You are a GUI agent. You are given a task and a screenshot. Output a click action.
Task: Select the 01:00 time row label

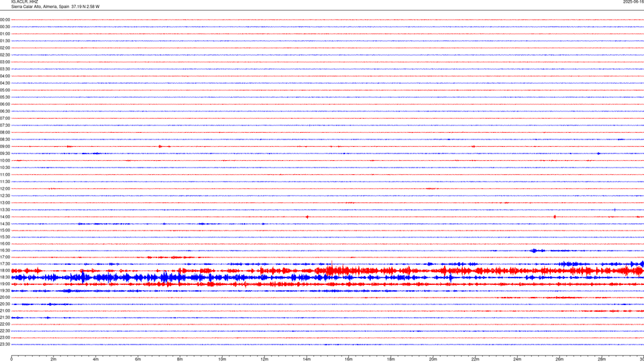(x=5, y=34)
